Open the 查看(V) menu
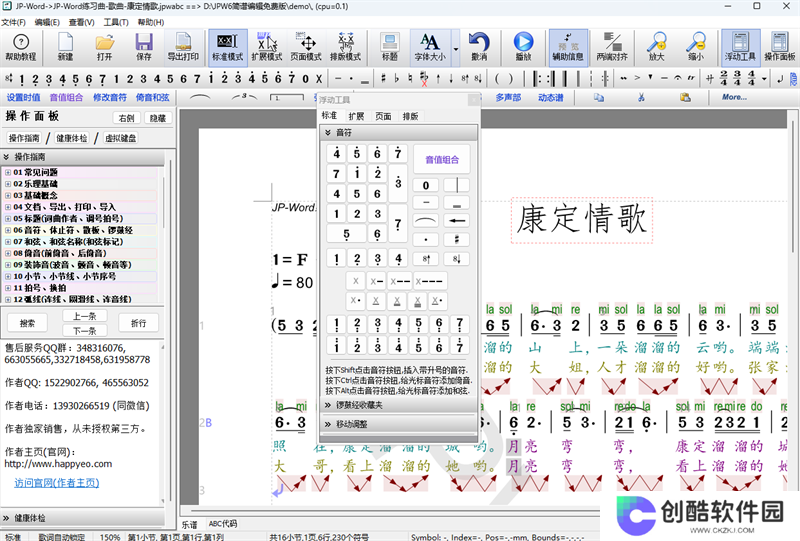The width and height of the screenshot is (800, 541). click(x=82, y=22)
